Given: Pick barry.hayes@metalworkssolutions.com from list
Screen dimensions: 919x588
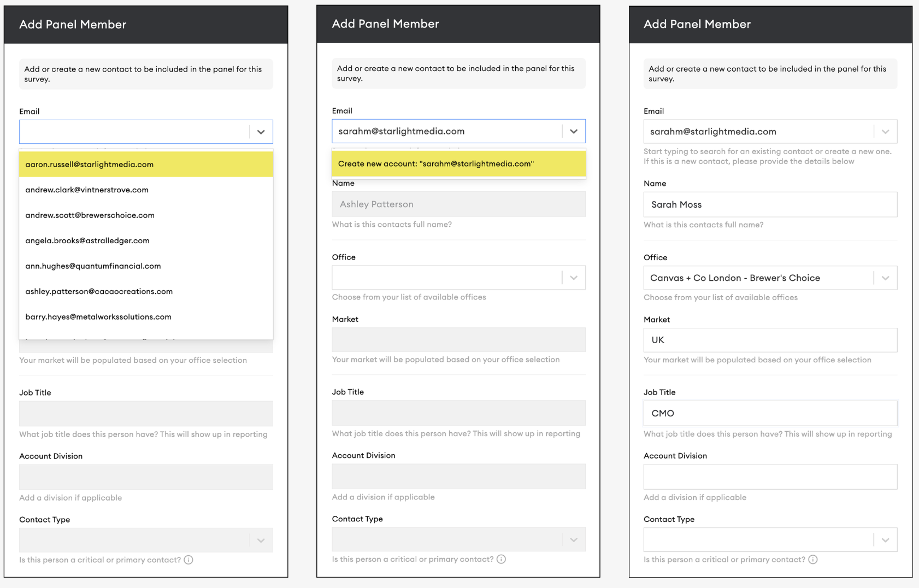Looking at the screenshot, I should 146,316.
